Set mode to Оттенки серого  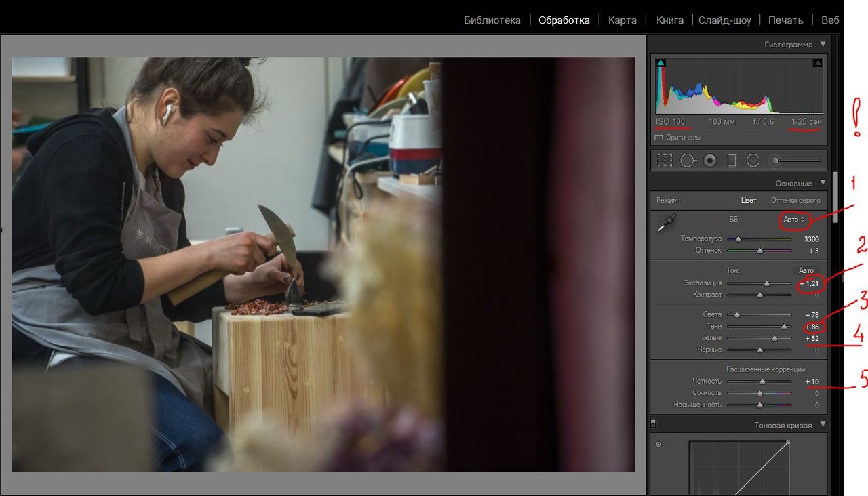[795, 201]
